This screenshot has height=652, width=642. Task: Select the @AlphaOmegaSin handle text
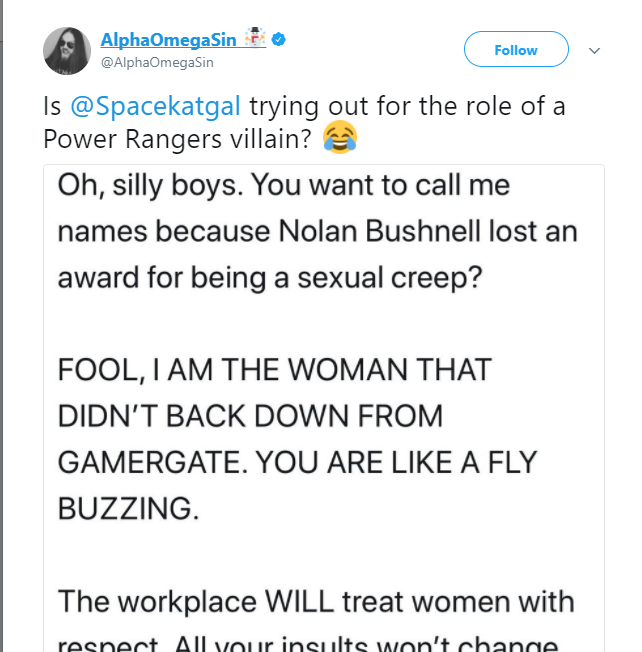[157, 62]
